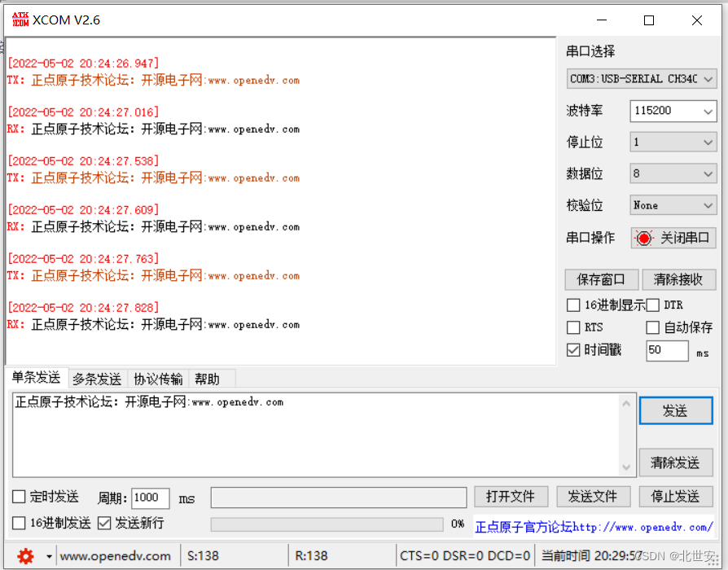Enable the 自动保存 auto save checkbox
The width and height of the screenshot is (728, 570).
click(x=652, y=327)
